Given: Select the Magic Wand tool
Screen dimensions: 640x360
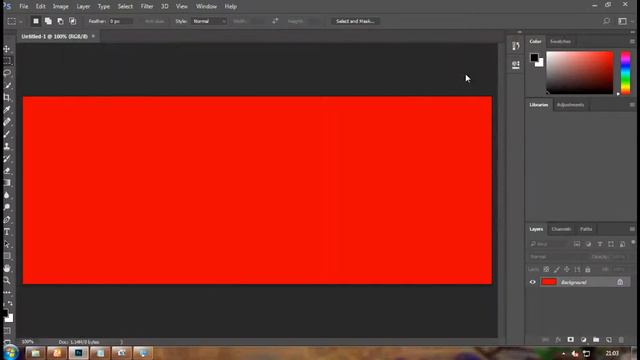Looking at the screenshot, I should (7, 86).
